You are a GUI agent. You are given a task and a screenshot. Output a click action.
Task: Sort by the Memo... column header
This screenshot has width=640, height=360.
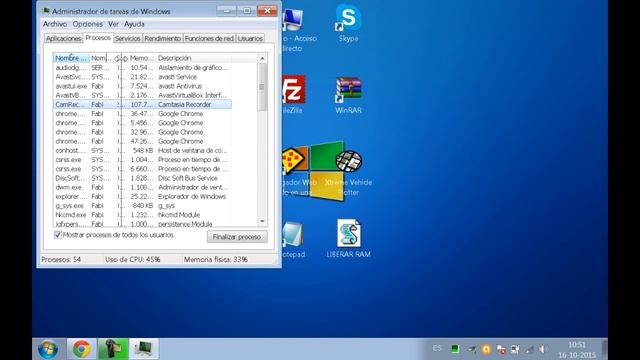point(142,58)
